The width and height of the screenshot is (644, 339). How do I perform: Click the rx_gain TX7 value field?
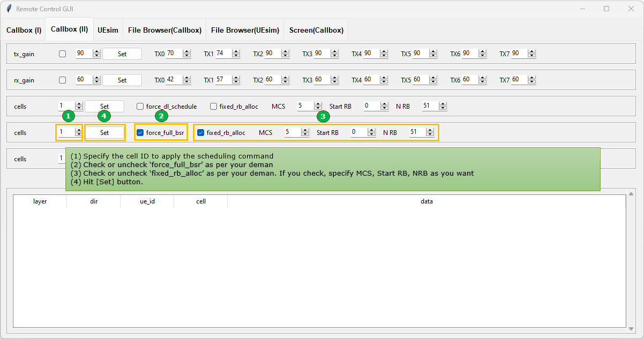click(519, 80)
